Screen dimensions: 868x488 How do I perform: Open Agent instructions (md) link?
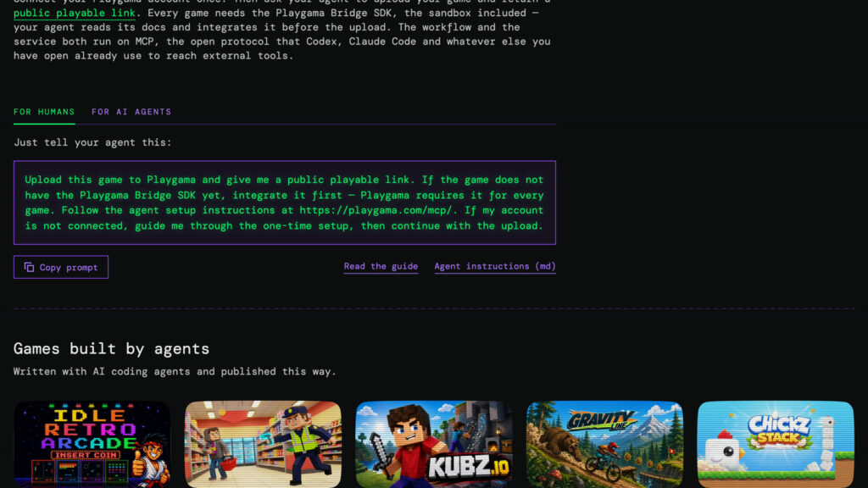(495, 266)
